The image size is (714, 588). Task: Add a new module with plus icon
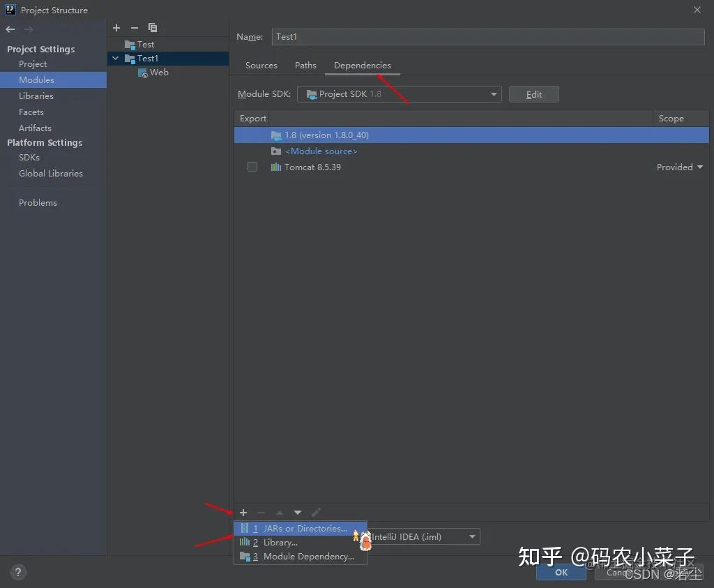click(x=116, y=28)
